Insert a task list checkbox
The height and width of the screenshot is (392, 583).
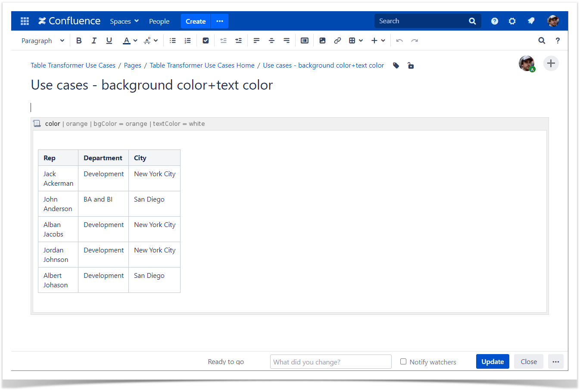[206, 40]
